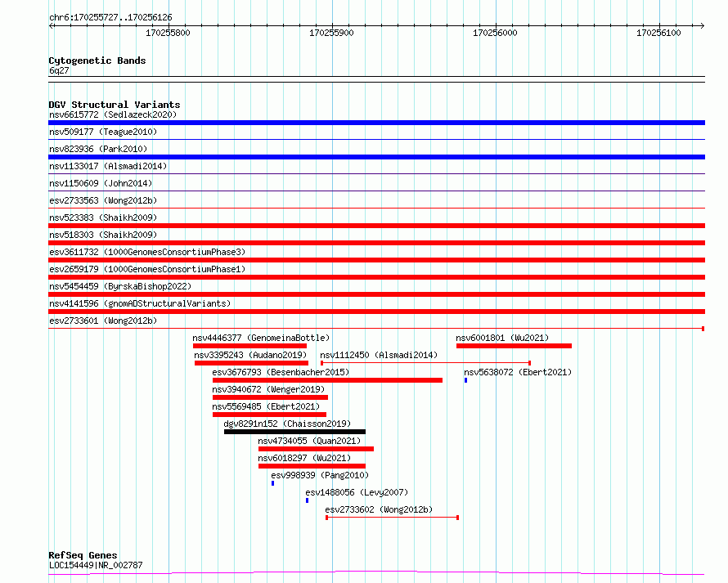Select the esv998939 (Pang2010) label
The height and width of the screenshot is (583, 728).
(320, 475)
